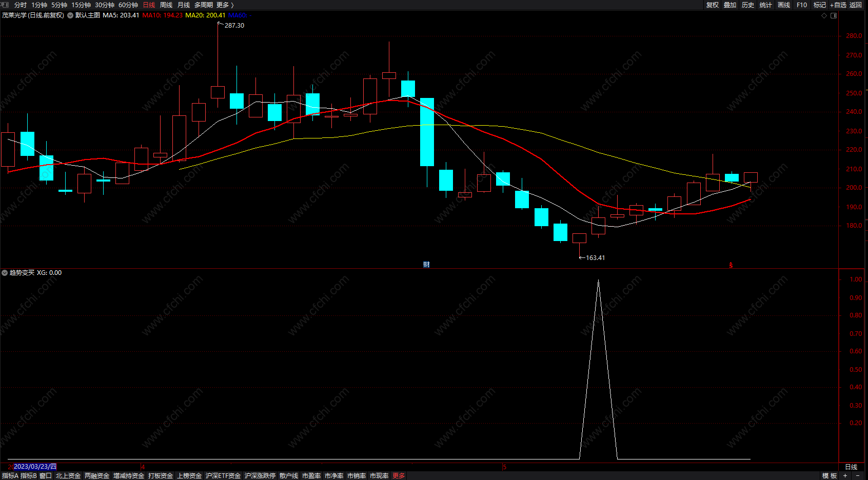Show the 市盈率 indicator
This screenshot has height=480, width=868.
pyautogui.click(x=311, y=476)
